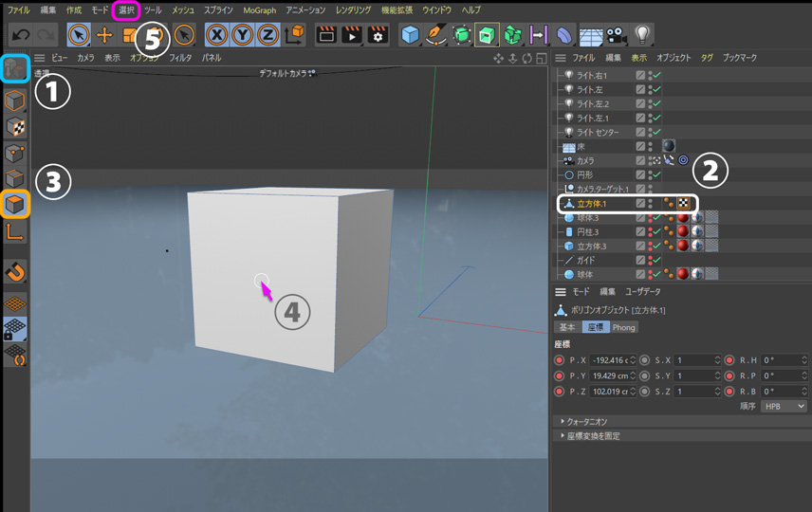Click the light bulb icon in the toolbar
This screenshot has height=512, width=812.
pyautogui.click(x=642, y=35)
